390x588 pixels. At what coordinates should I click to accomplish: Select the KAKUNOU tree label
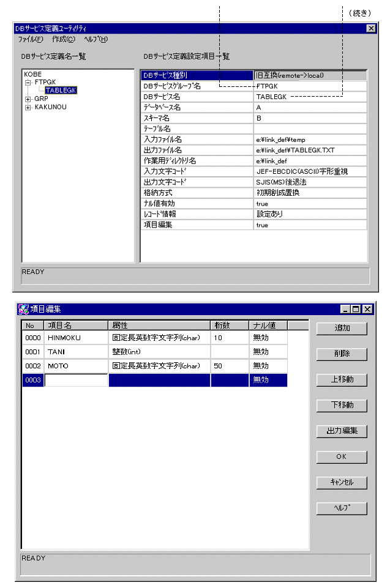point(50,107)
